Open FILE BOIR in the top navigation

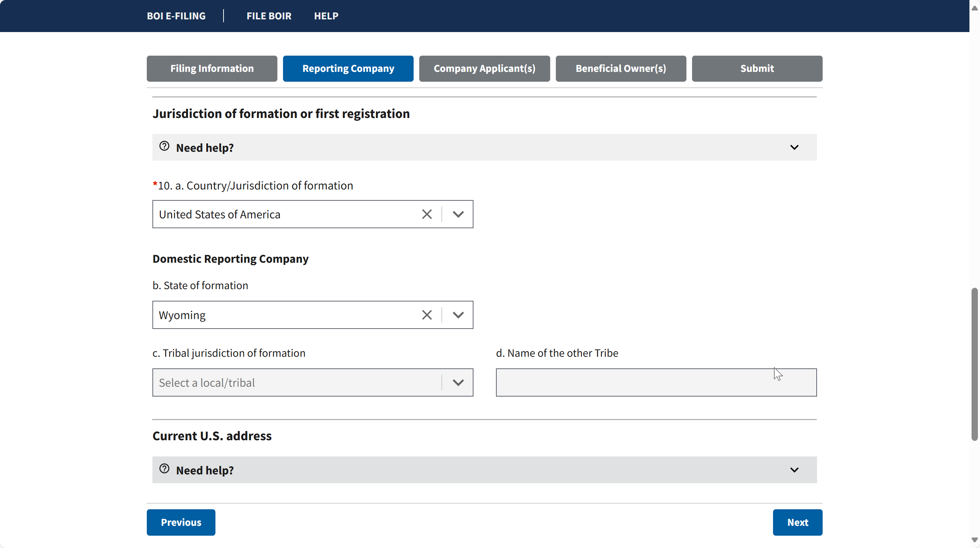269,16
